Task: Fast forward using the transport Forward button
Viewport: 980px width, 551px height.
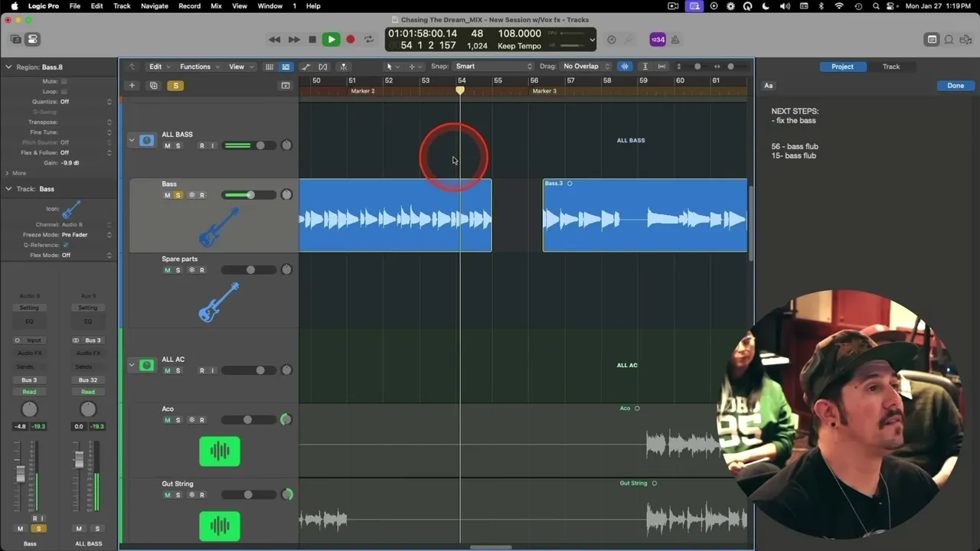Action: [x=294, y=39]
